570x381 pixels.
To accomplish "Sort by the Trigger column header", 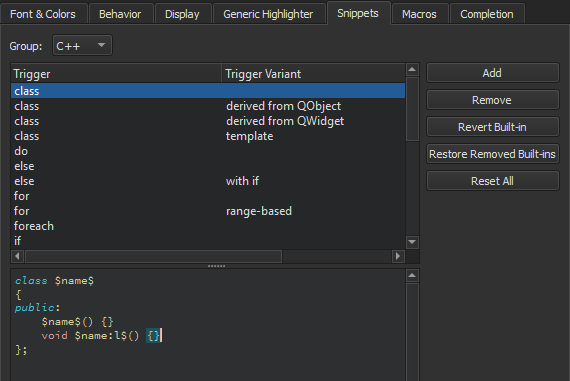I will [116, 74].
